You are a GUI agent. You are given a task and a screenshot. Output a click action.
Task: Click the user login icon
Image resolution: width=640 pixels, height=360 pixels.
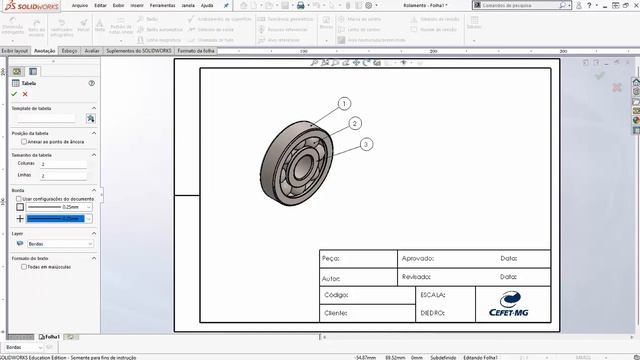coord(579,5)
